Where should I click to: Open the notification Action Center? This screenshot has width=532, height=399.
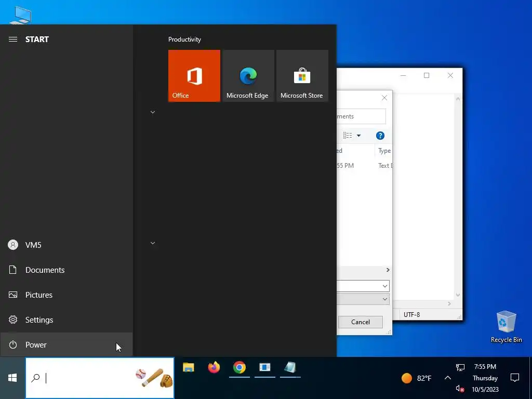pos(515,378)
